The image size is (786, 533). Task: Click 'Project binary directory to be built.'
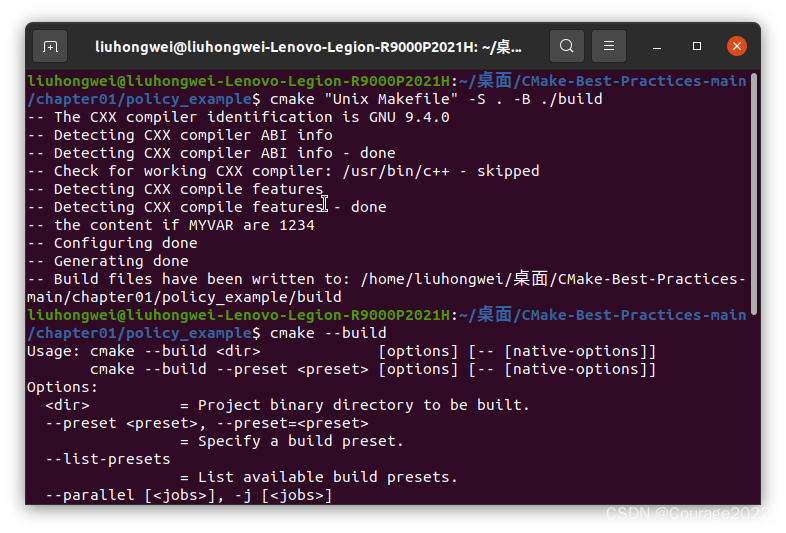coord(364,405)
